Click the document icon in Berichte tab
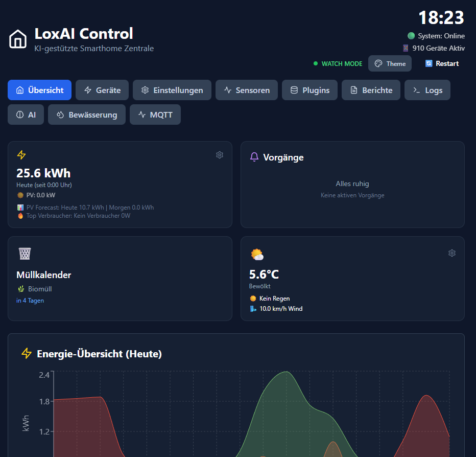476x457 pixels. pyautogui.click(x=354, y=90)
